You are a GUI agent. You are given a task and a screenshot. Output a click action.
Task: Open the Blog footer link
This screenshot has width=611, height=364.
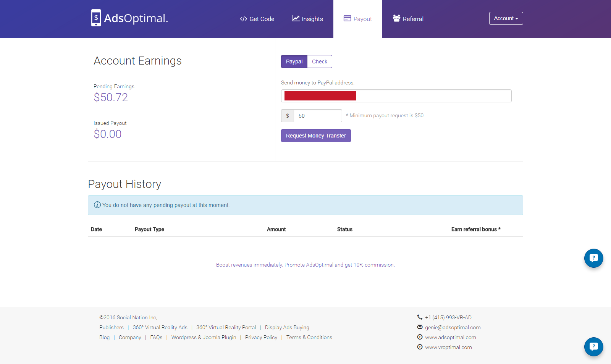point(104,337)
